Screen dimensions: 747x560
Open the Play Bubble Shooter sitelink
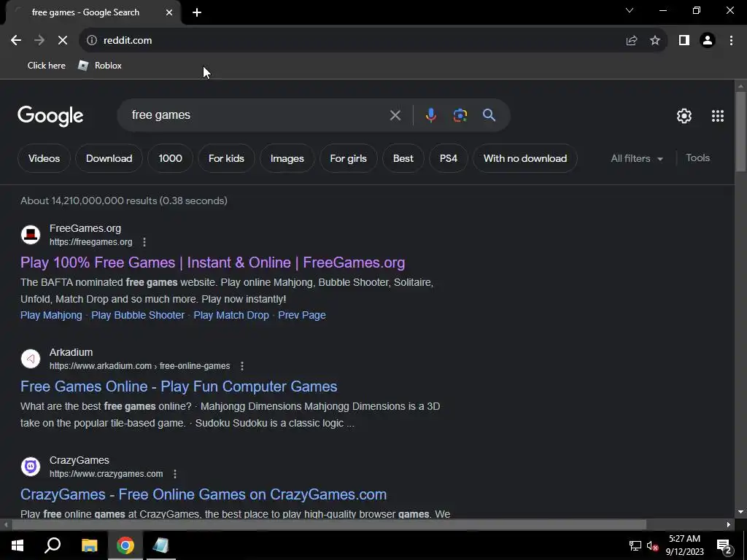click(x=138, y=315)
